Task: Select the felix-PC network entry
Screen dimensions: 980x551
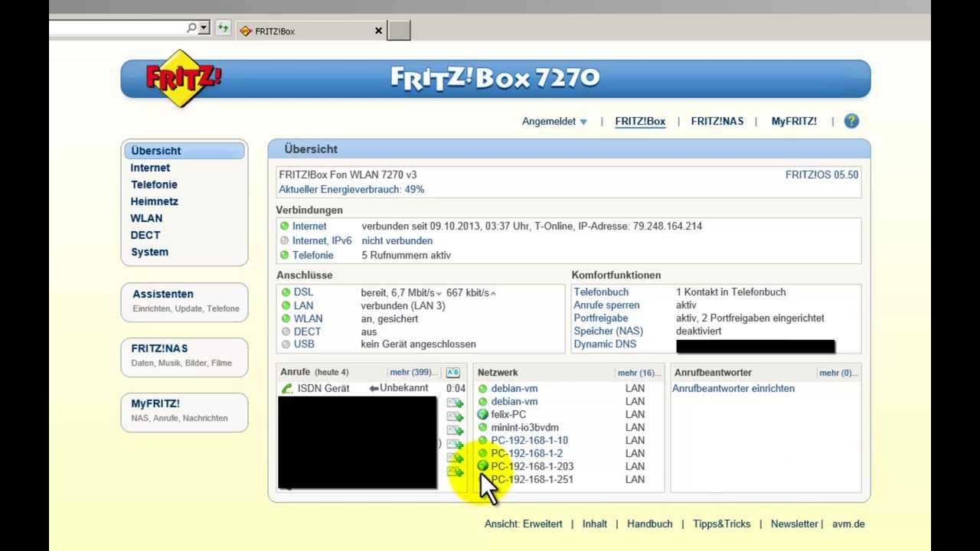Action: coord(508,414)
